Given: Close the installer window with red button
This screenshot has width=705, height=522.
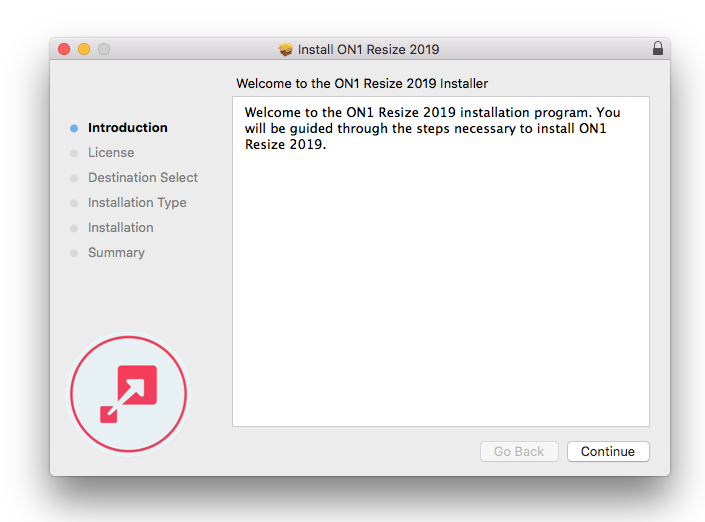Looking at the screenshot, I should point(64,49).
